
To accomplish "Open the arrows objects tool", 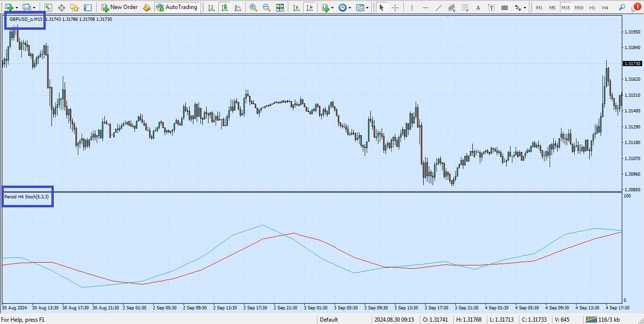I will [x=518, y=8].
